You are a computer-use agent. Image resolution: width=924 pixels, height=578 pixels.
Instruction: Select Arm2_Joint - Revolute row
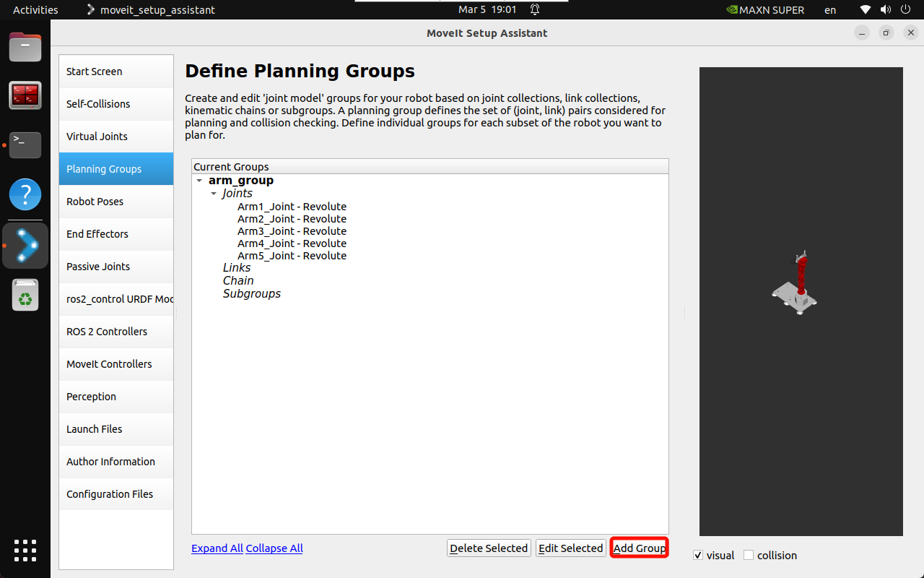[292, 219]
